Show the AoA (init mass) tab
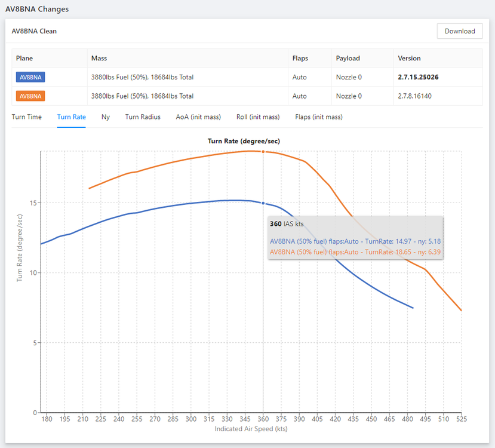Screen dimensions: 495x448 point(198,117)
